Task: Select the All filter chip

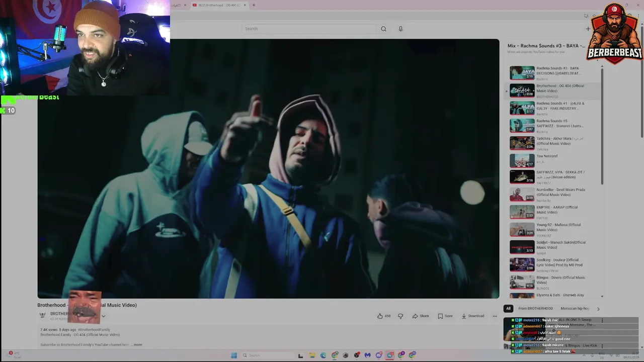Action: tap(508, 309)
